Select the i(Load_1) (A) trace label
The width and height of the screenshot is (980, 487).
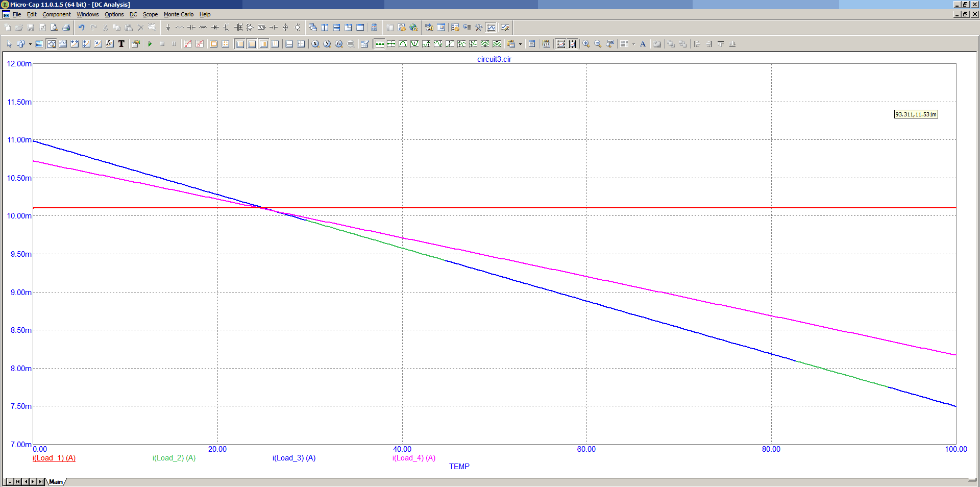[54, 458]
